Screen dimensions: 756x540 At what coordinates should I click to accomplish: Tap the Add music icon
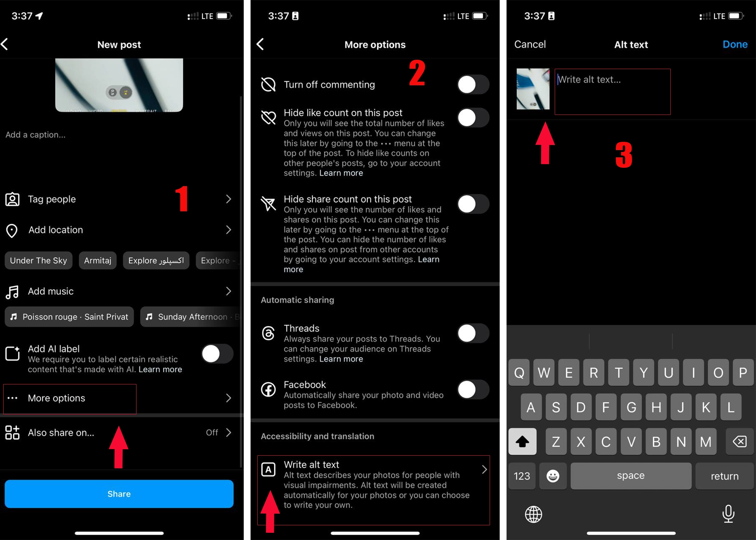tap(12, 291)
